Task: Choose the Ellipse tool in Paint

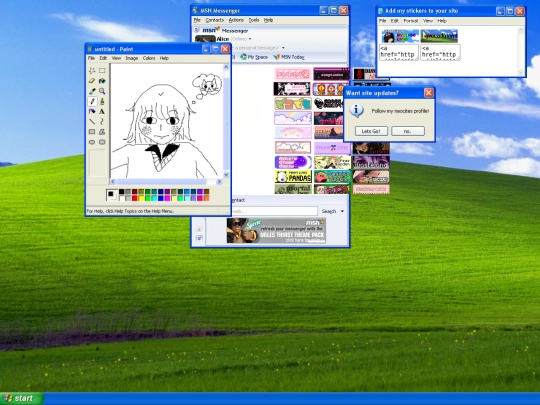Action: [x=92, y=142]
